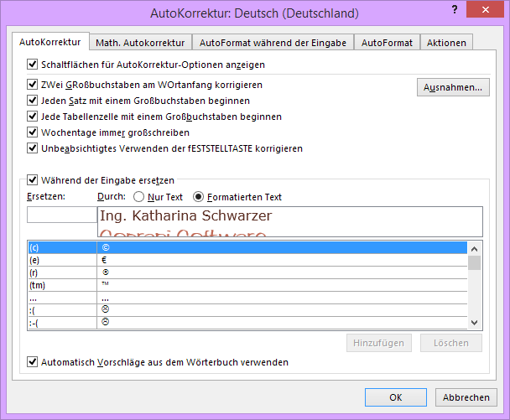The image size is (510, 420).
Task: Switch to Math. Autokorrektur tab
Action: [x=140, y=43]
